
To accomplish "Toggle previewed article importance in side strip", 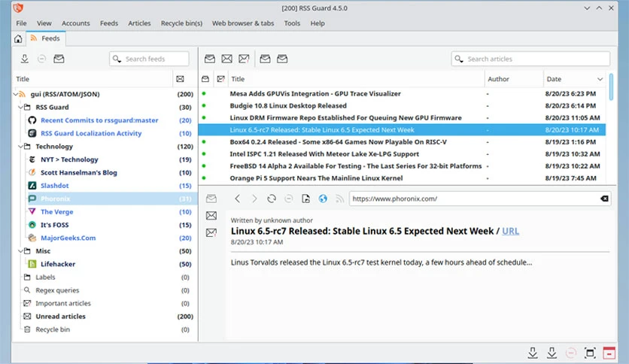I will pos(211,232).
